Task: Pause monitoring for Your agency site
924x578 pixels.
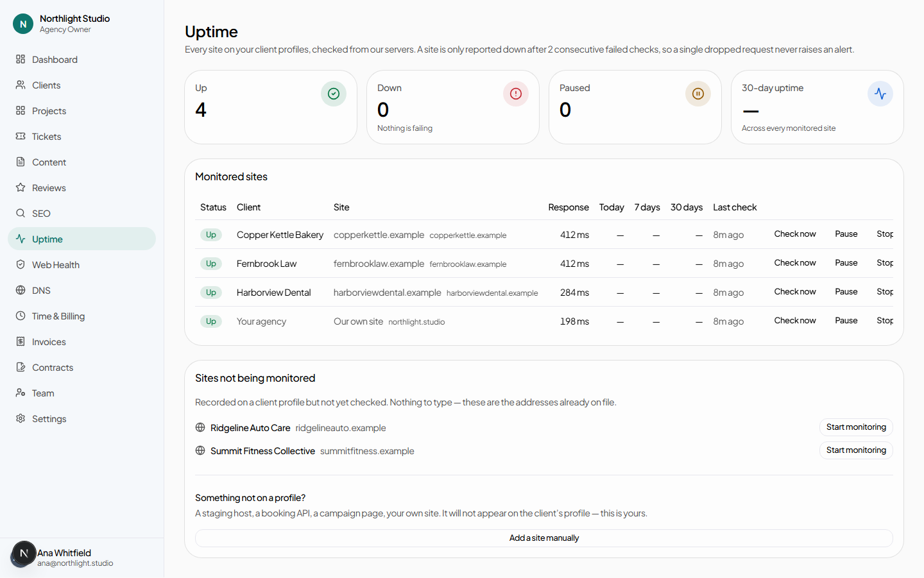Action: [846, 320]
